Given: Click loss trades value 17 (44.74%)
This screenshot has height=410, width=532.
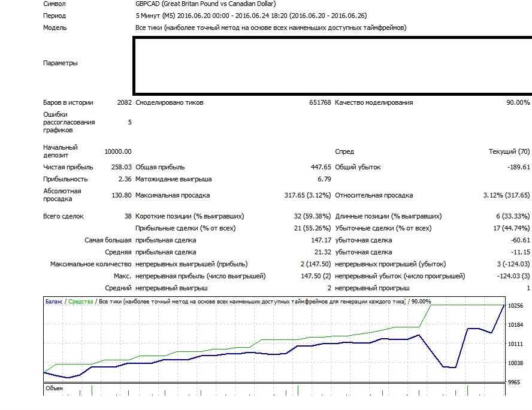Looking at the screenshot, I should click(511, 228).
